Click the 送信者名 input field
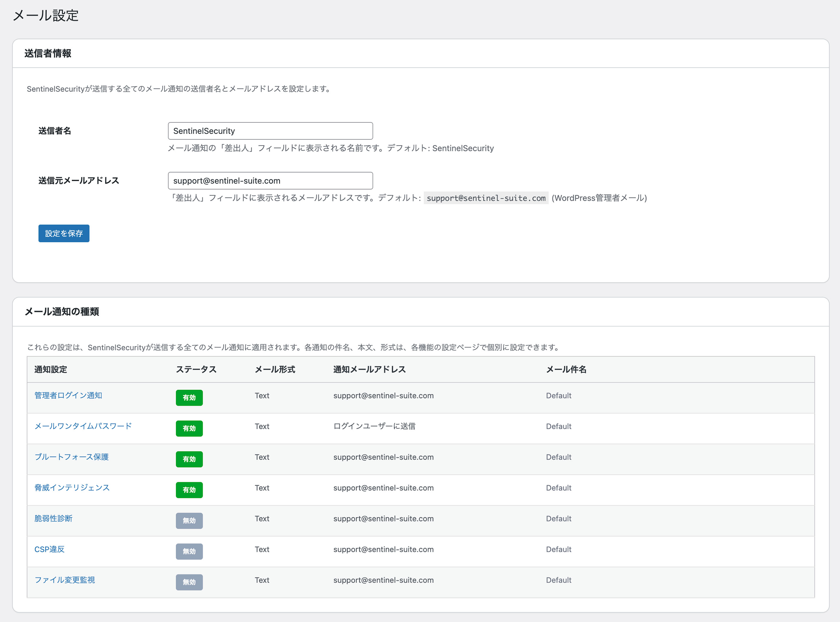Screen dimensions: 840x622 (270, 131)
